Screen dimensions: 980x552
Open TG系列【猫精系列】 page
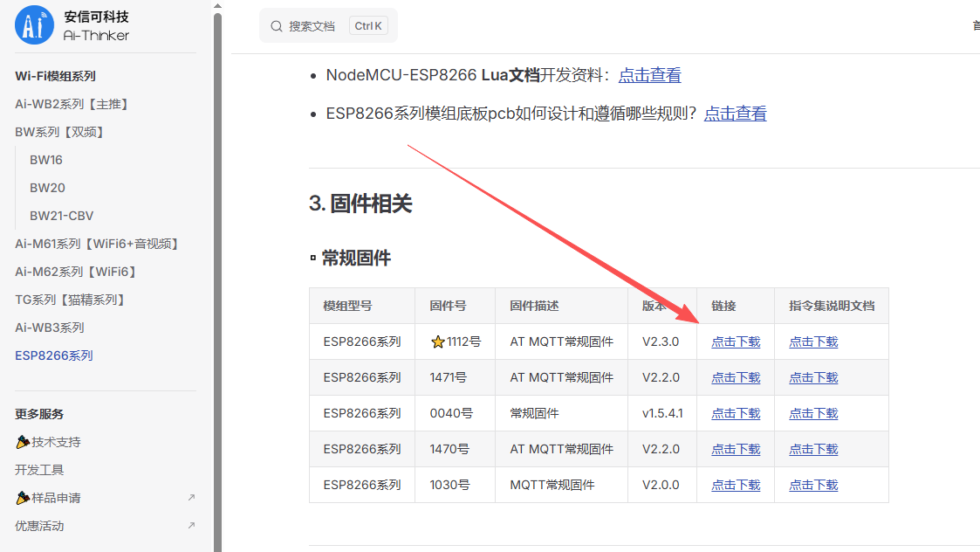(x=72, y=300)
